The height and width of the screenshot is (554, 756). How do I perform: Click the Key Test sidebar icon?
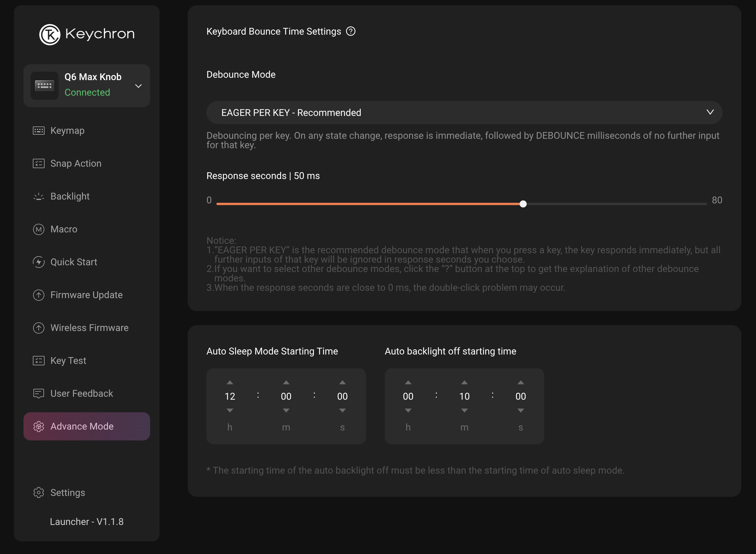pos(38,361)
